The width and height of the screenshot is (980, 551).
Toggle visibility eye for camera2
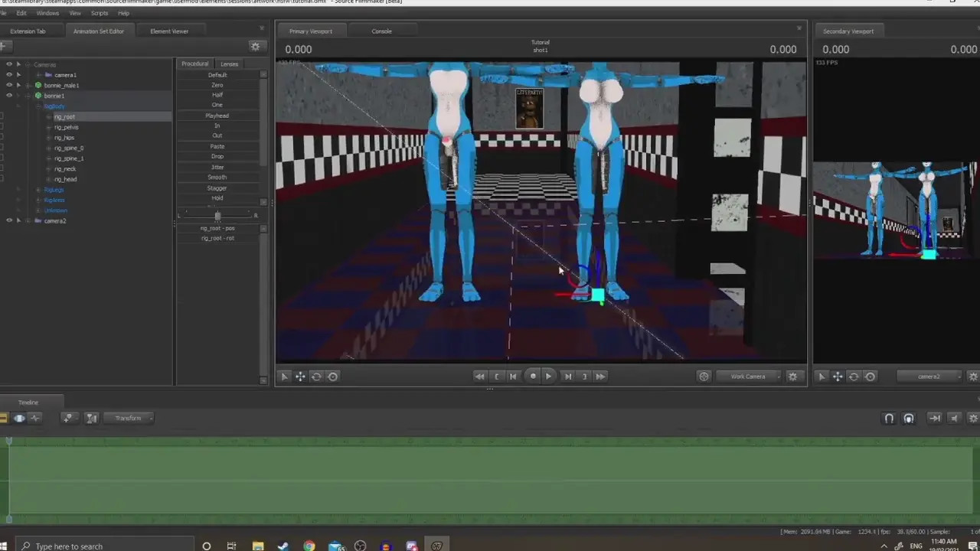pyautogui.click(x=9, y=220)
